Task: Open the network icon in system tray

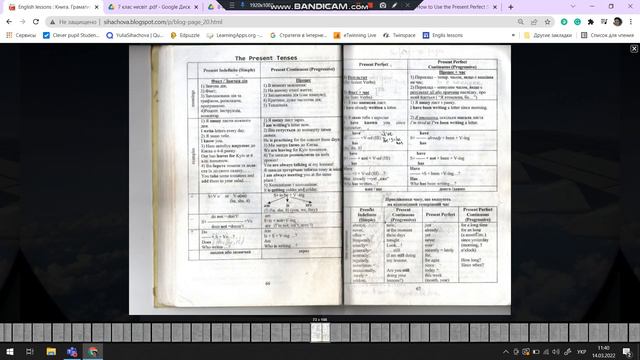Action: (546, 351)
